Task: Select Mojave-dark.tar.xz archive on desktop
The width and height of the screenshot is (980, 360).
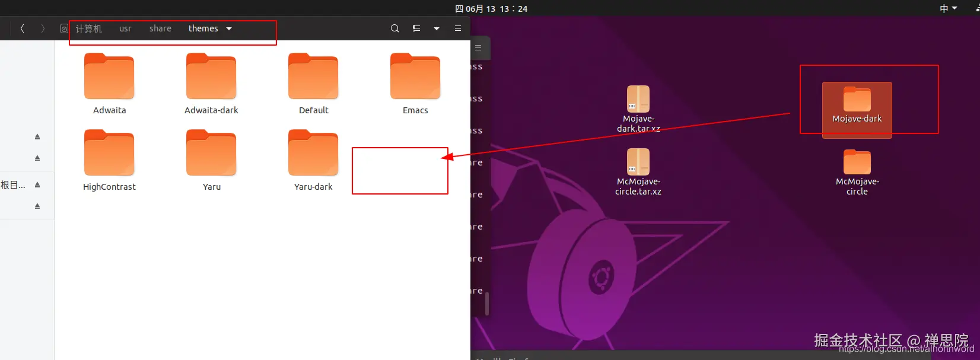Action: (638, 109)
